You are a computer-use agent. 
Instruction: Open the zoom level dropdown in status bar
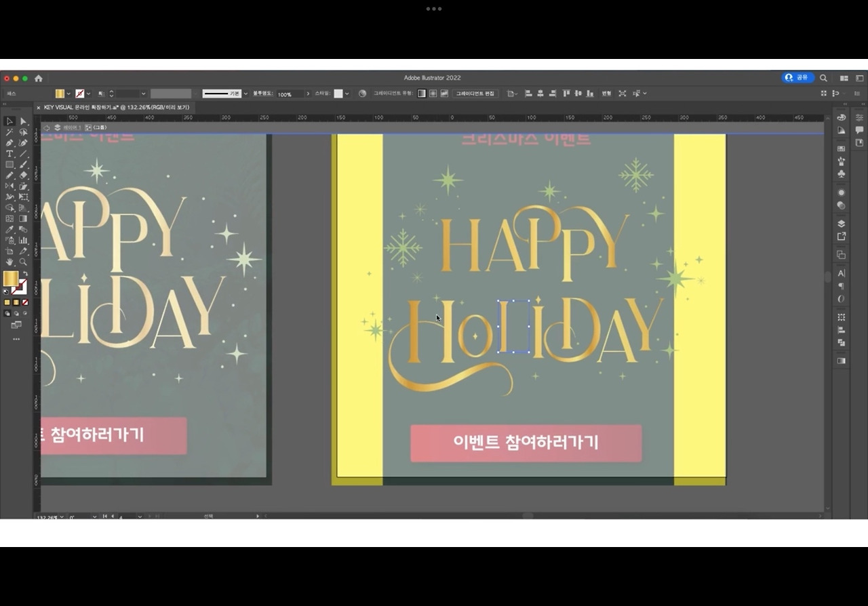tap(62, 517)
